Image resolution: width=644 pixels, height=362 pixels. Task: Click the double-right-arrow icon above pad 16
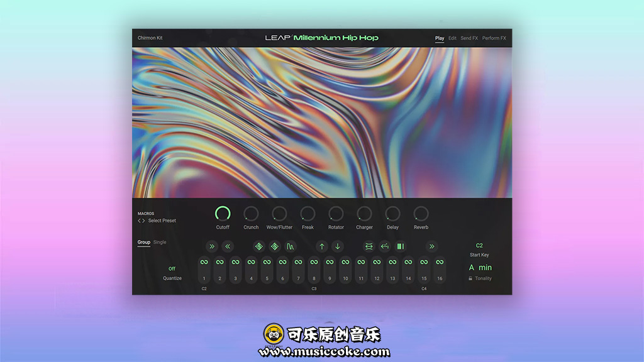click(x=431, y=246)
